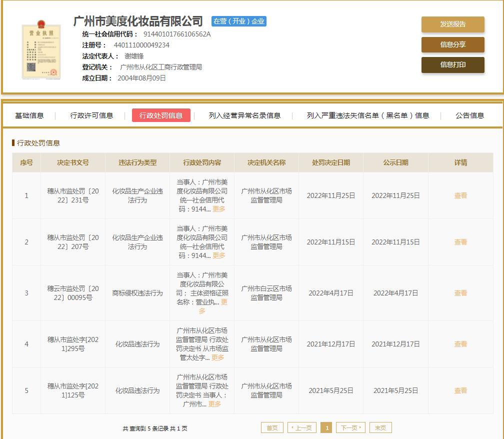This screenshot has width=504, height=439.
Task: Open 查看 for the 2022年4月17日 record
Action: (x=460, y=293)
